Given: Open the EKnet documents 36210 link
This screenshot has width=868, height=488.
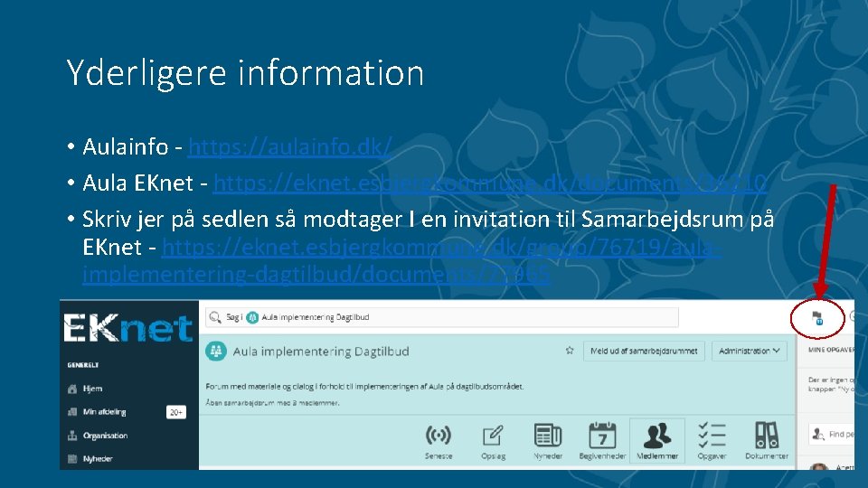Looking at the screenshot, I should point(489,183).
